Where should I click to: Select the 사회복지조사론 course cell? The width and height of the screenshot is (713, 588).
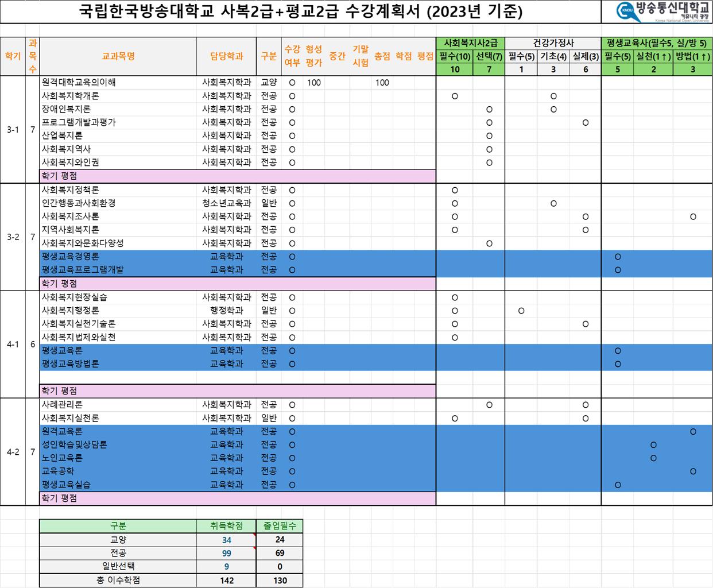[118, 216]
